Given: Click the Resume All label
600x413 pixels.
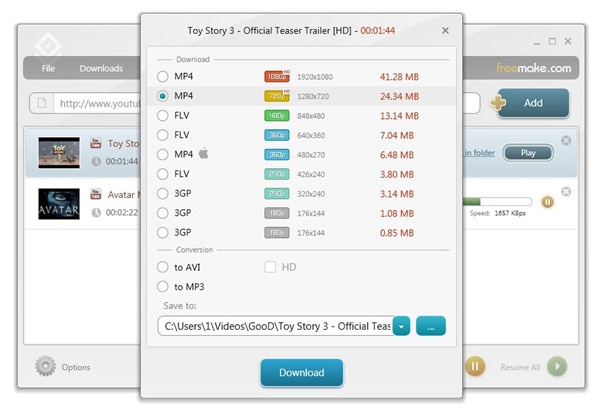Looking at the screenshot, I should tap(520, 367).
